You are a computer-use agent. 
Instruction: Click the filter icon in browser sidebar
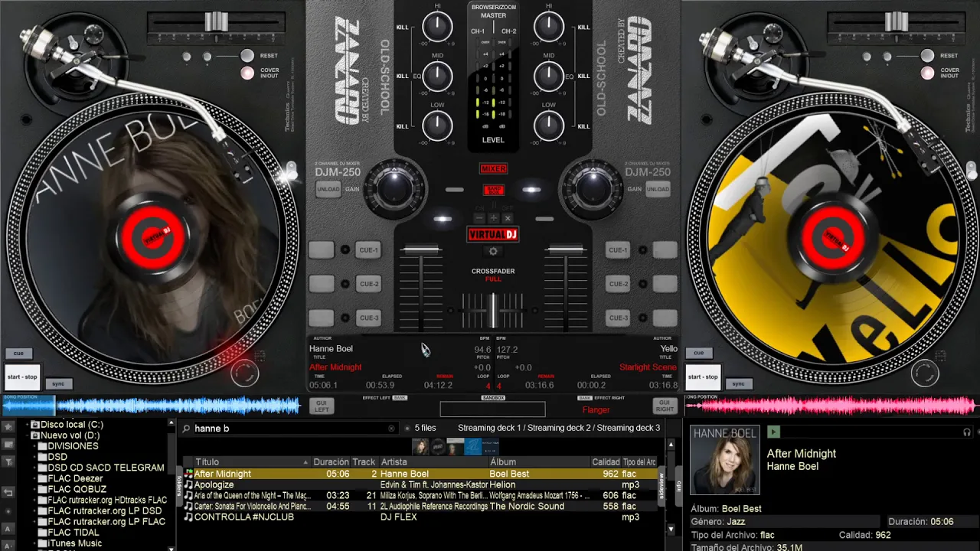point(8,461)
